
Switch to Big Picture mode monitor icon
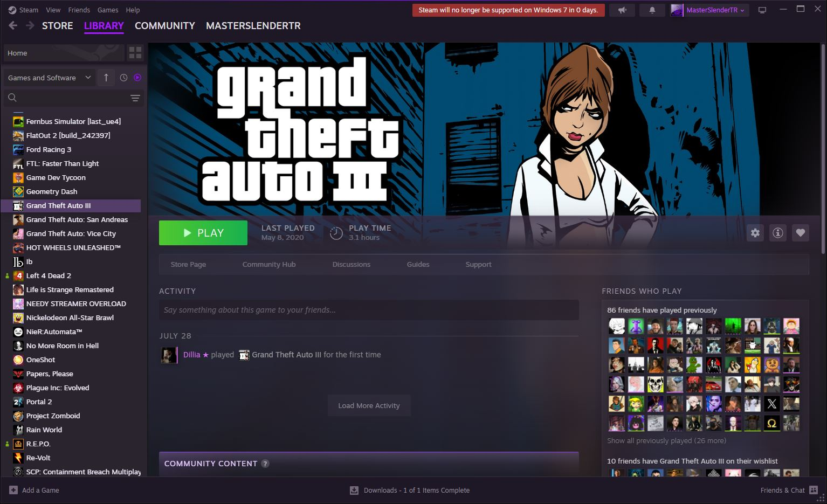pos(762,10)
